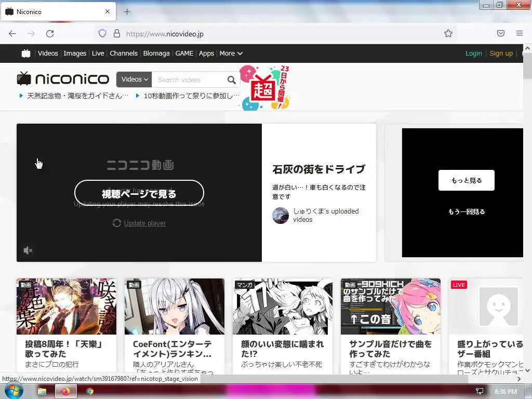Click the address bar URL
This screenshot has height=399, width=532.
click(165, 34)
